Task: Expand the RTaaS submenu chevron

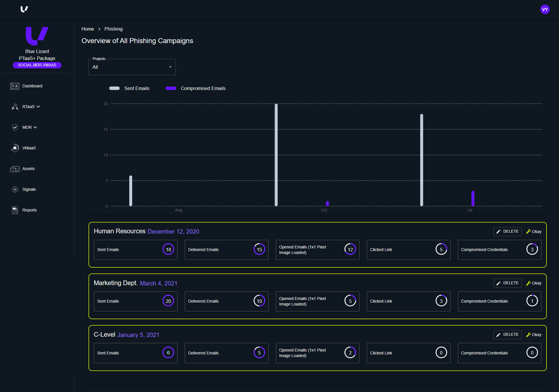Action: [38, 107]
